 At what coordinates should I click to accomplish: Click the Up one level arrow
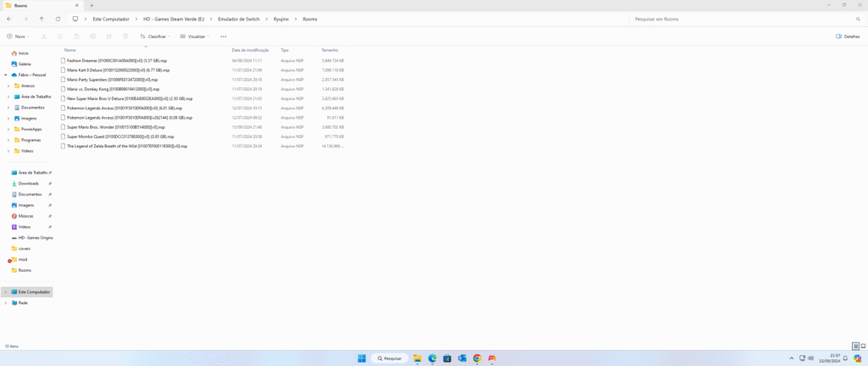click(x=42, y=19)
